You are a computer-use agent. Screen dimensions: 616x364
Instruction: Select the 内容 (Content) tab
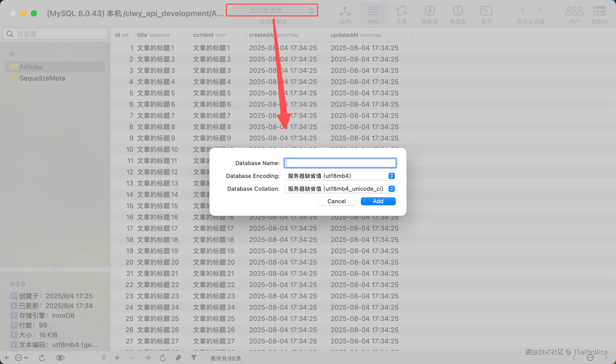(373, 14)
